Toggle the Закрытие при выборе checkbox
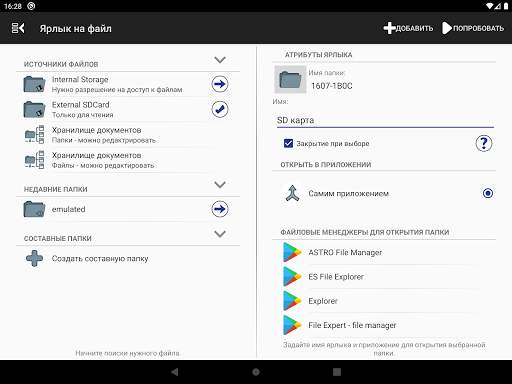Image resolution: width=512 pixels, height=384 pixels. 288,143
